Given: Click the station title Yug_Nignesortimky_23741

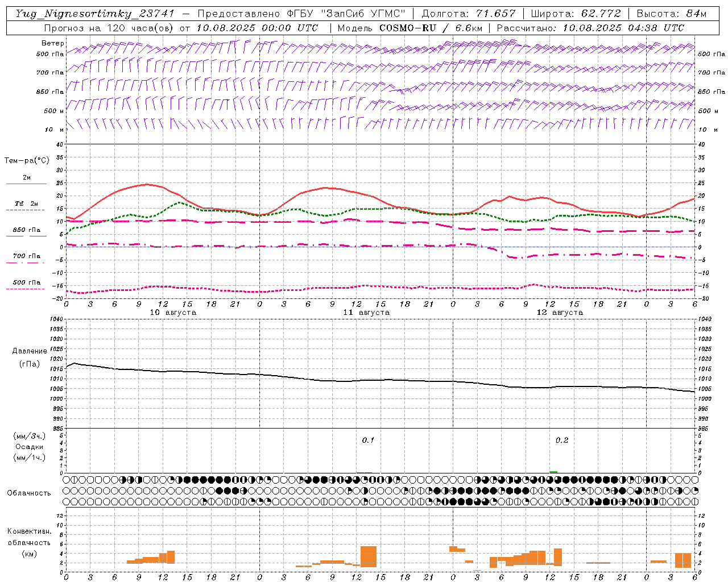Looking at the screenshot, I should point(94,14).
